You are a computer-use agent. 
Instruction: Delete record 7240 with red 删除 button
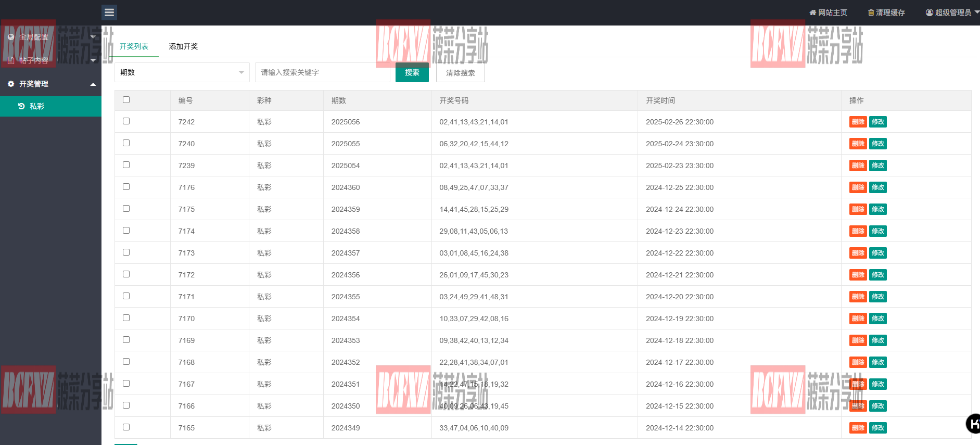click(x=858, y=144)
